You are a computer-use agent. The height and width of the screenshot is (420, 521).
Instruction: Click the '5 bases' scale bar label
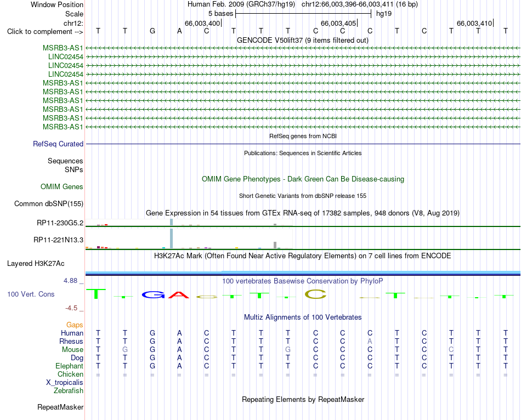click(220, 14)
